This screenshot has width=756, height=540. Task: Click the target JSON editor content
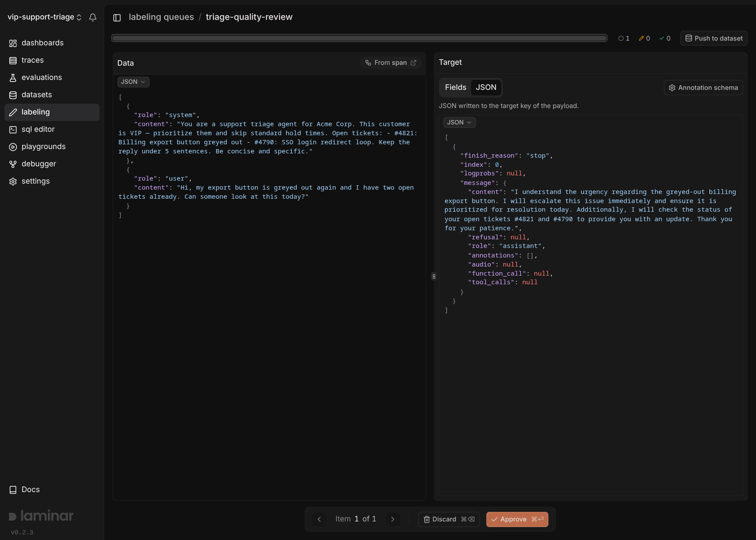591,305
